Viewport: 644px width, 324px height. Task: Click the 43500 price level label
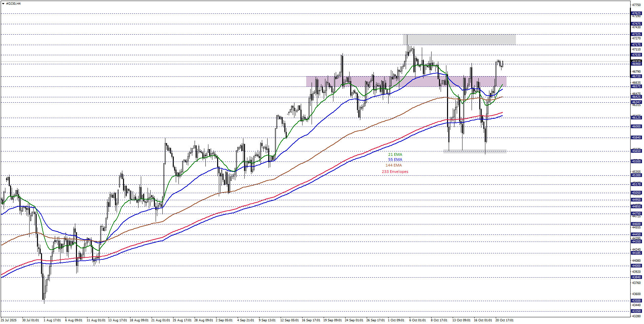point(636,301)
